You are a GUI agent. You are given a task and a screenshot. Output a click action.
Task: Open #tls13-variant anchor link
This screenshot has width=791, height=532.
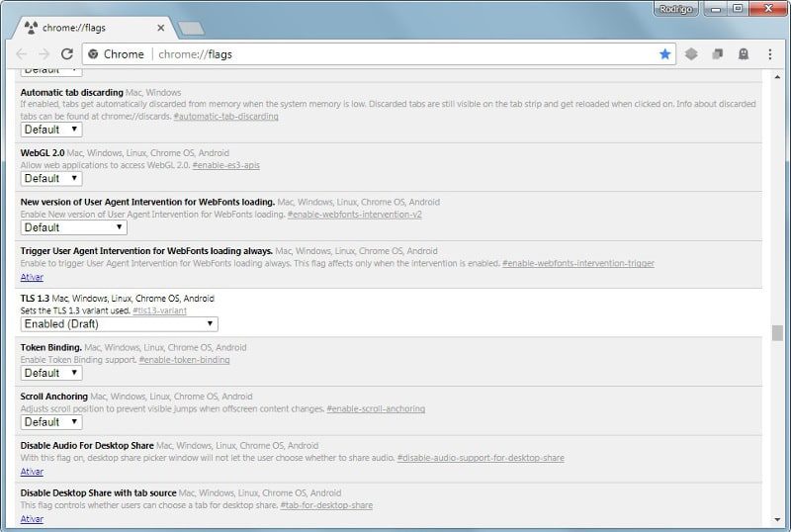tap(159, 310)
